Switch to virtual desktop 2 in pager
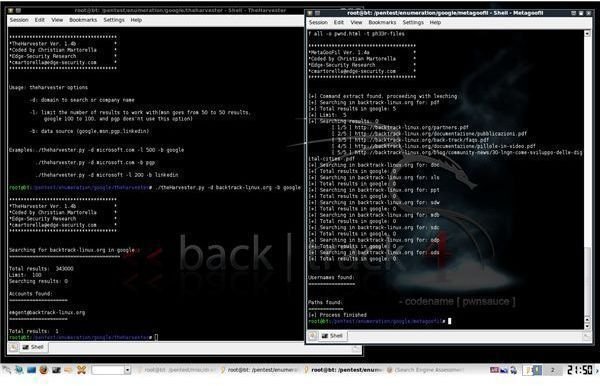 553,370
